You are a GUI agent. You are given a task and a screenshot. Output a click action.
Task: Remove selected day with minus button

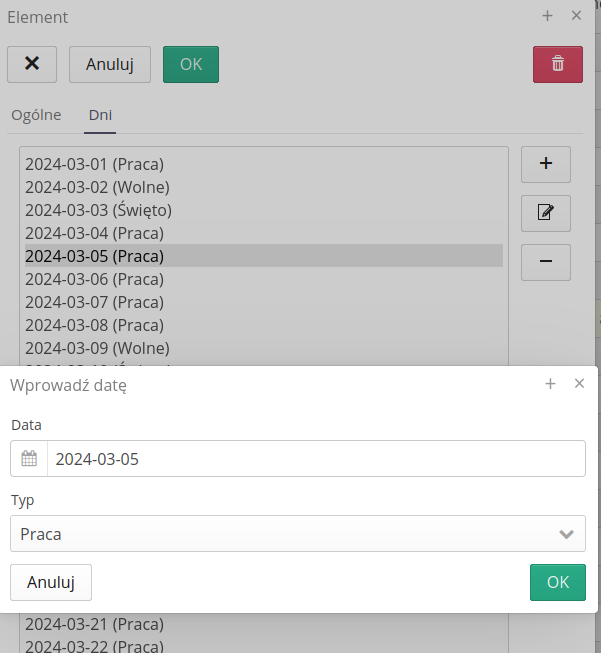(x=545, y=262)
